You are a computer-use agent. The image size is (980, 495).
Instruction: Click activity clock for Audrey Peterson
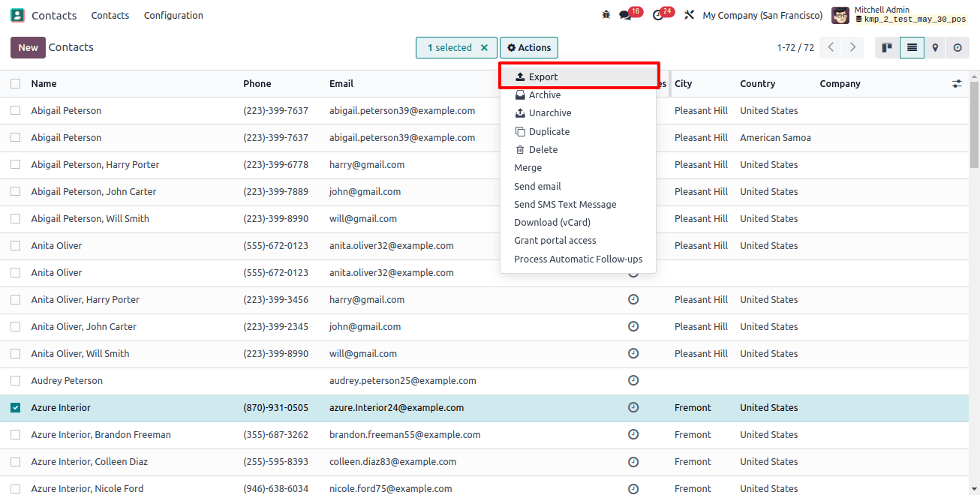pos(633,380)
